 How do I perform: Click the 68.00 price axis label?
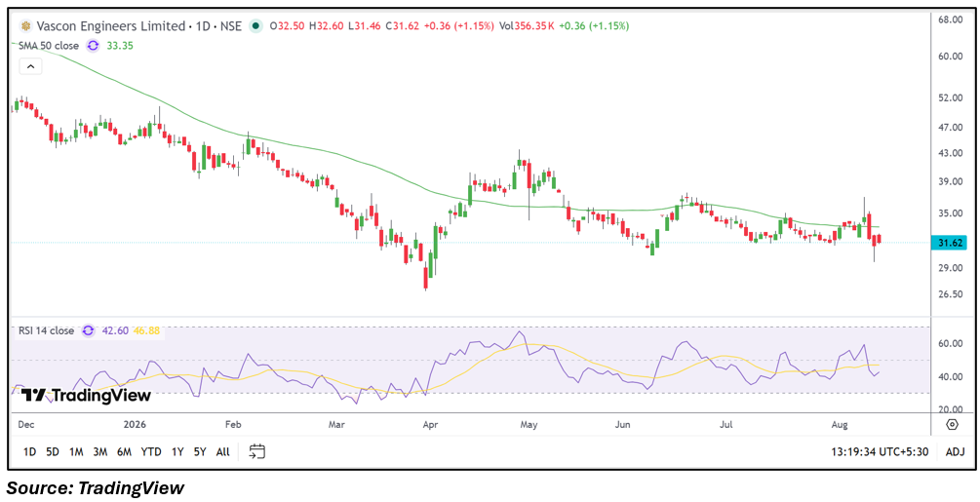[950, 19]
